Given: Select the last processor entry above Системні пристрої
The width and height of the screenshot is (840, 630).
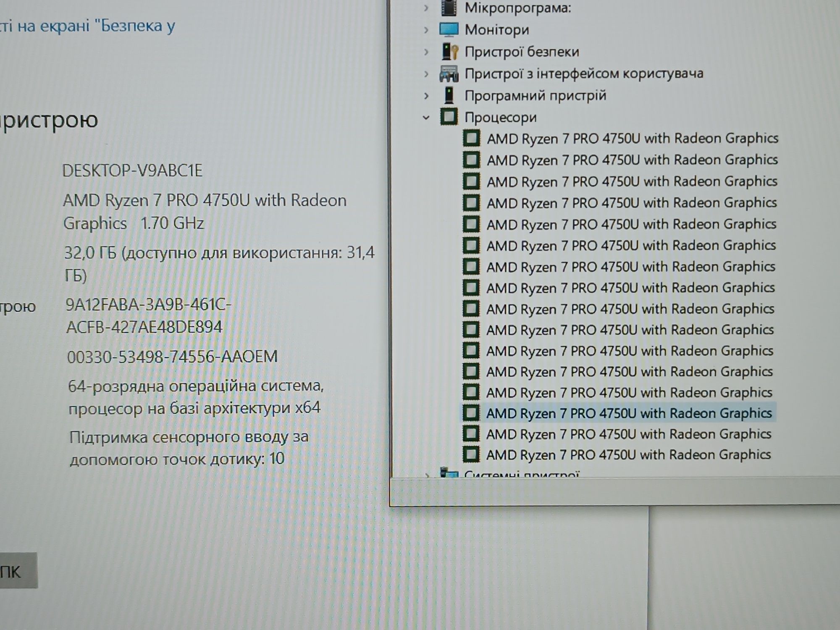Looking at the screenshot, I should 628,454.
